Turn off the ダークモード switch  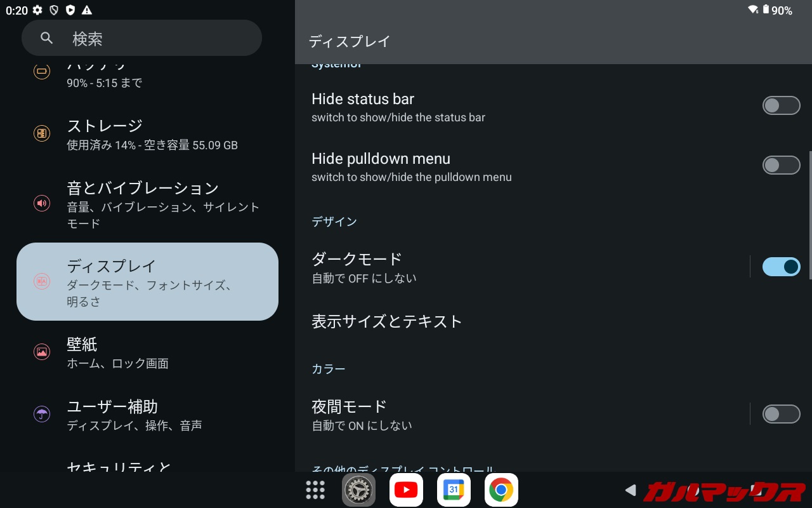781,267
